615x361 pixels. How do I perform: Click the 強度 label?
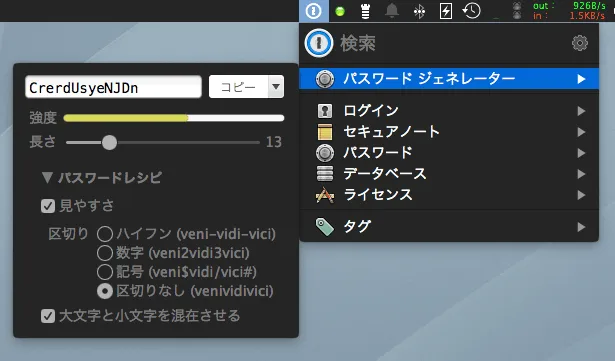[x=43, y=118]
